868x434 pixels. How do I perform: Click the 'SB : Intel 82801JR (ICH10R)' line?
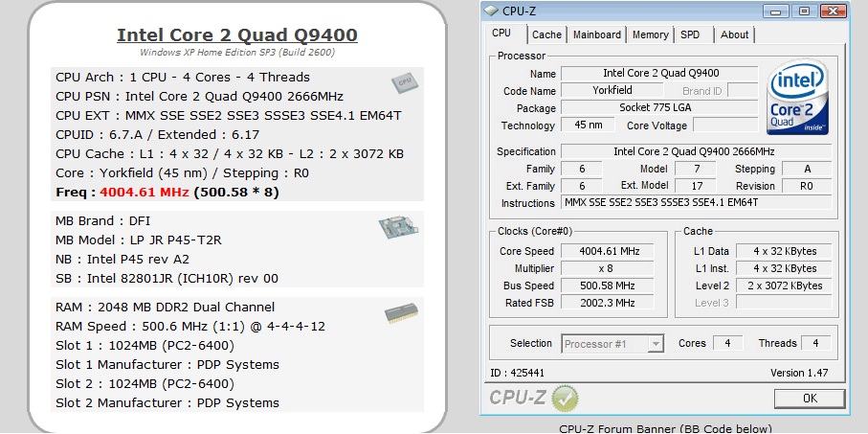pos(167,278)
